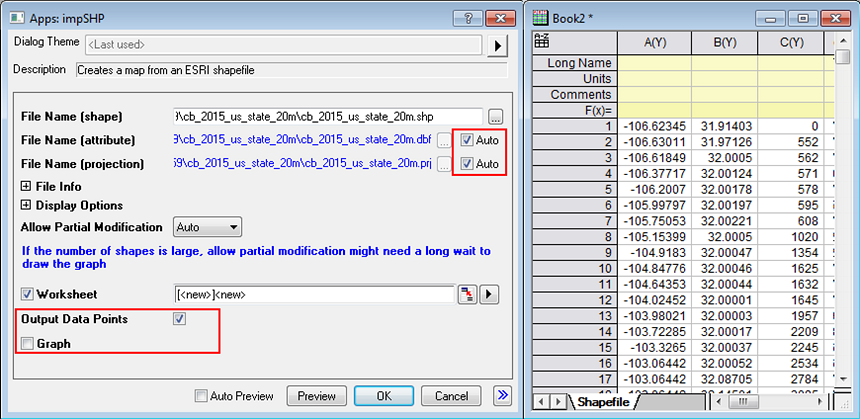The height and width of the screenshot is (419, 860).
Task: Click the Worksheet range selector icon
Action: [x=466, y=294]
